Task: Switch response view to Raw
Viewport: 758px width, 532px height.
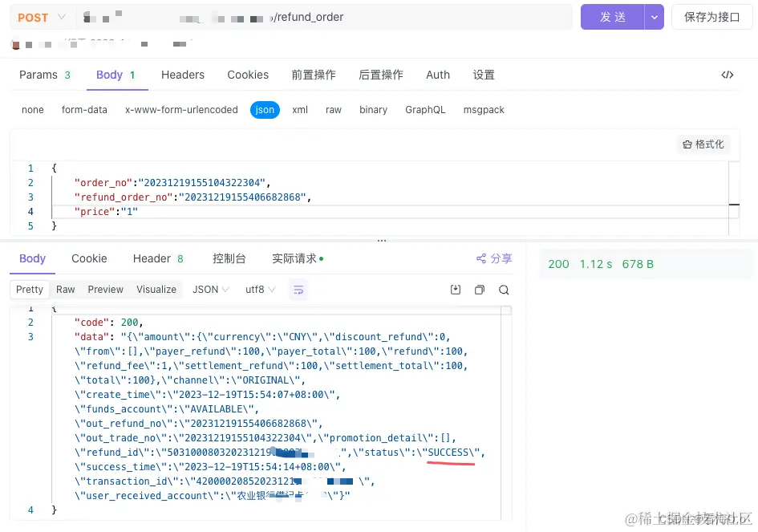Action: [65, 289]
